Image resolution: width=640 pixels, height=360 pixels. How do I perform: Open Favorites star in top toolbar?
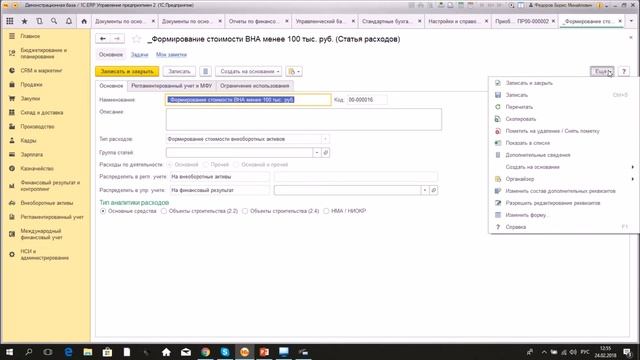click(24, 21)
